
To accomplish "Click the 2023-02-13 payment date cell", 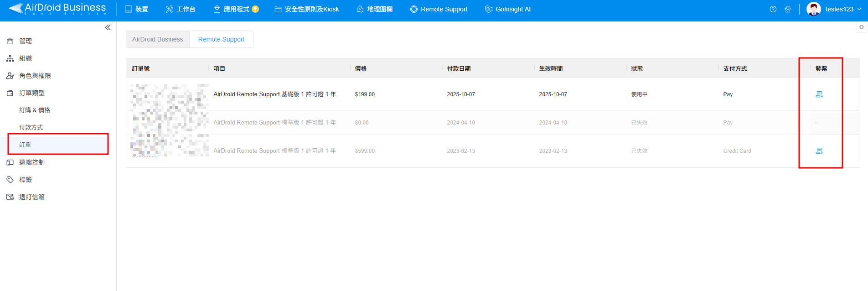I will click(461, 151).
